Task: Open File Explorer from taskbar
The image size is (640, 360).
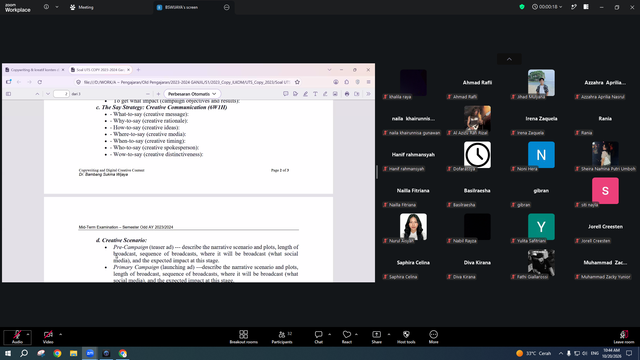Action: (73, 353)
